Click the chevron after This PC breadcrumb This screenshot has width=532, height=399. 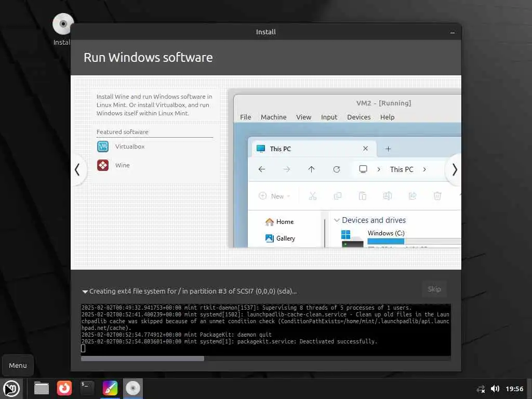tap(424, 169)
